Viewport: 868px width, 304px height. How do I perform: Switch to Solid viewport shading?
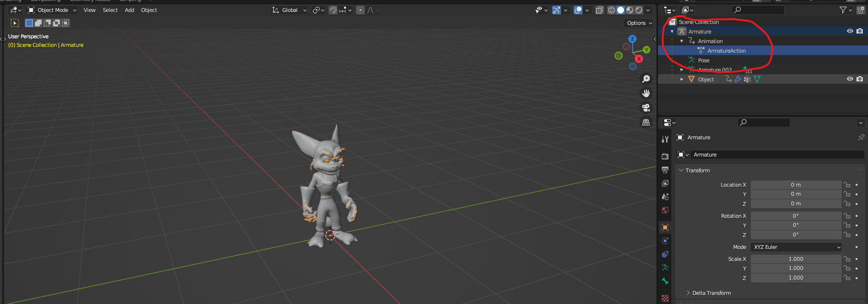point(621,10)
